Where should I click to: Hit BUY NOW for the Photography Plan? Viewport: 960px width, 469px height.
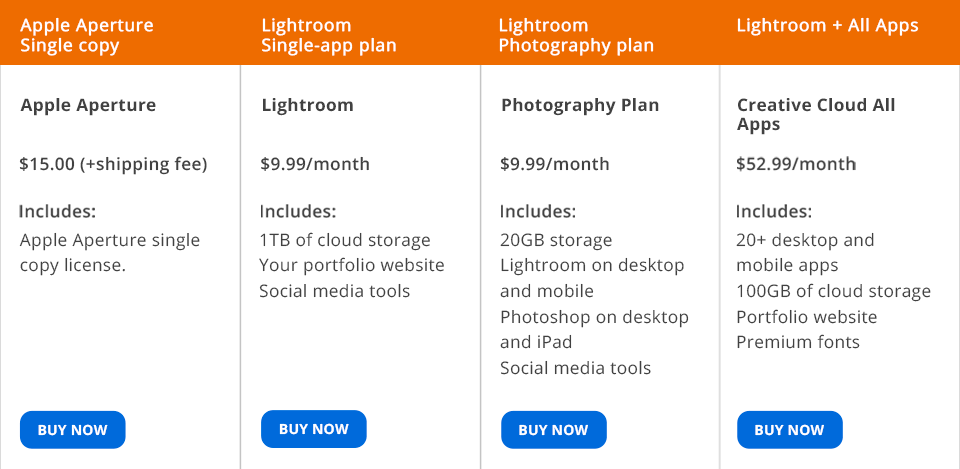click(x=553, y=430)
